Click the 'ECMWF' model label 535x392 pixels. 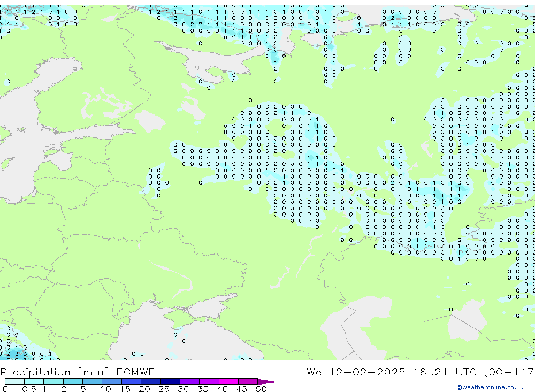click(135, 372)
